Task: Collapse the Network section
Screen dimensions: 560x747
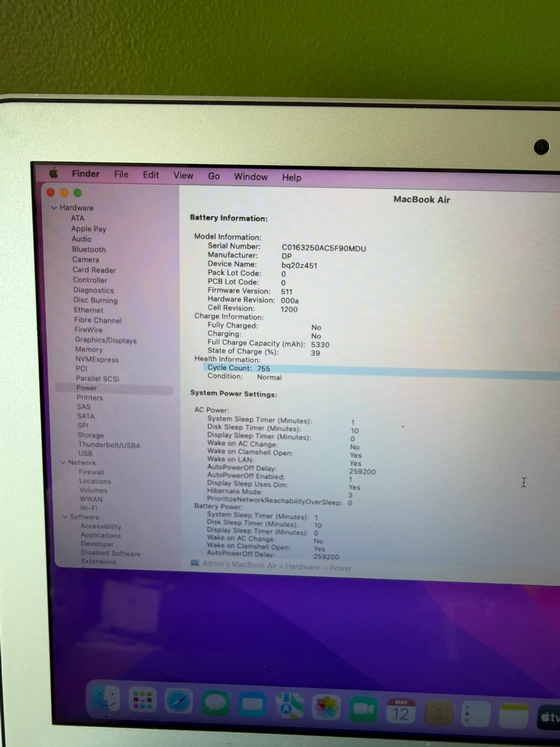Action: [x=63, y=462]
